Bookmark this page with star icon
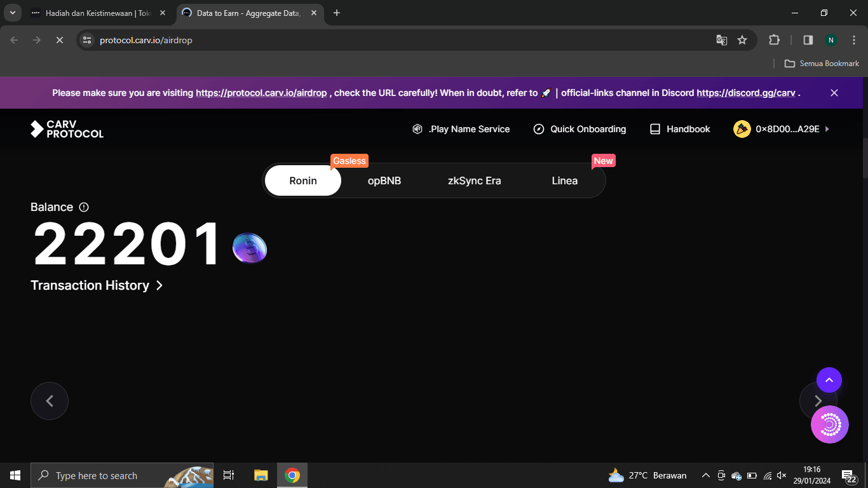The image size is (868, 488). (742, 40)
